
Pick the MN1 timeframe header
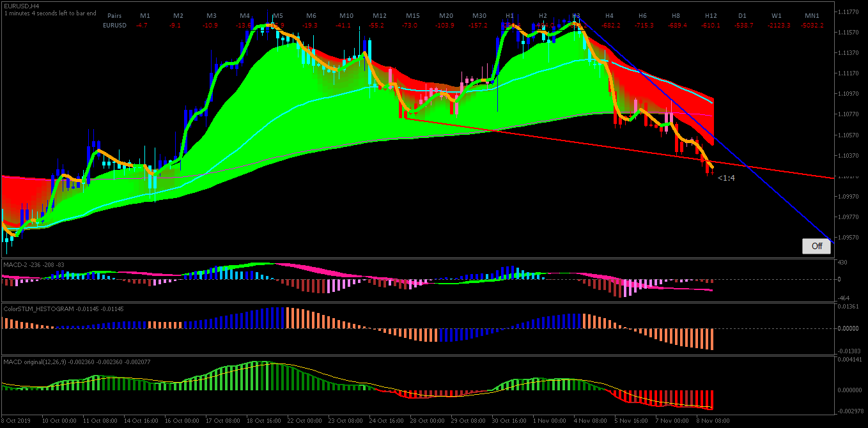click(812, 15)
